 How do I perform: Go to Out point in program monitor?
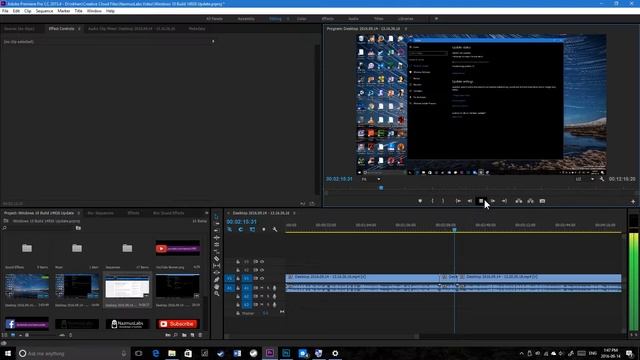click(x=504, y=201)
